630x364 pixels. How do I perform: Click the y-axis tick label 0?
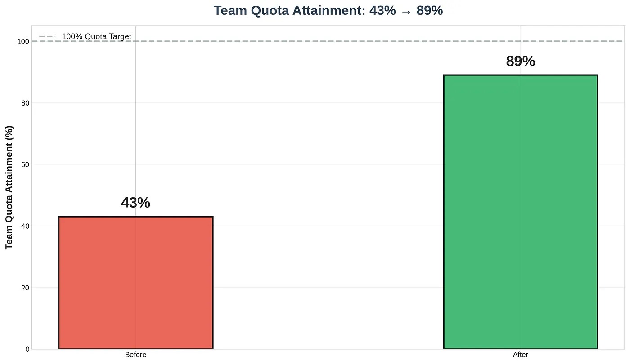click(27, 349)
